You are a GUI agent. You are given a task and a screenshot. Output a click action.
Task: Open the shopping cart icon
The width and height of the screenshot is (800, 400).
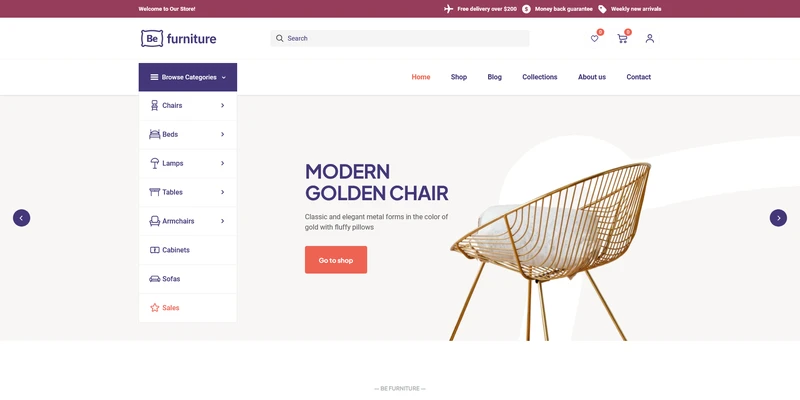point(622,38)
